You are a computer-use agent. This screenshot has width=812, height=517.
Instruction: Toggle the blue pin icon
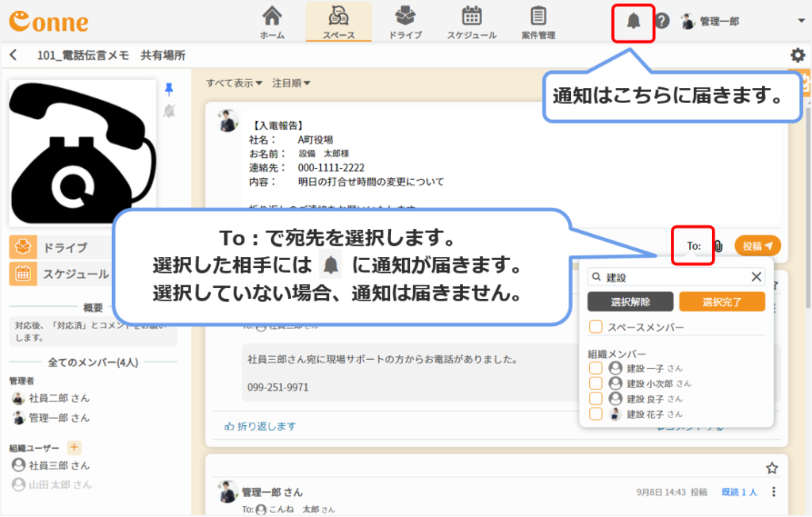pos(169,89)
